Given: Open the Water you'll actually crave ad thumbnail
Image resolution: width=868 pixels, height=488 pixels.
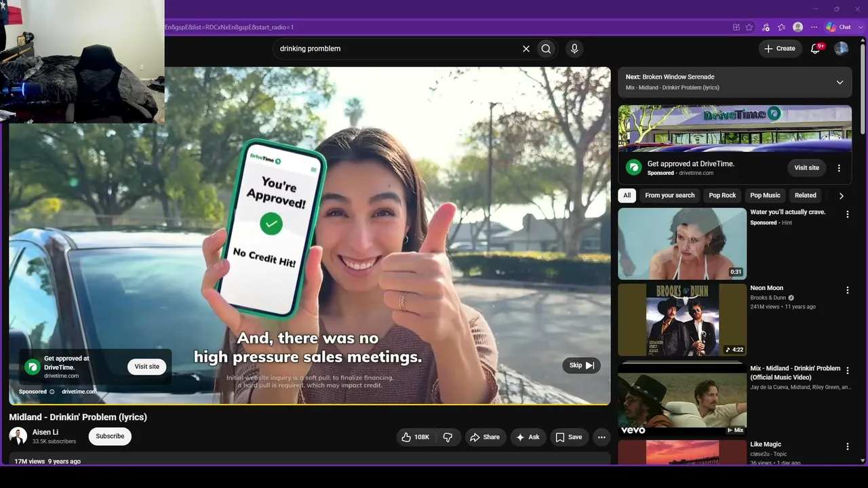Looking at the screenshot, I should [x=682, y=243].
